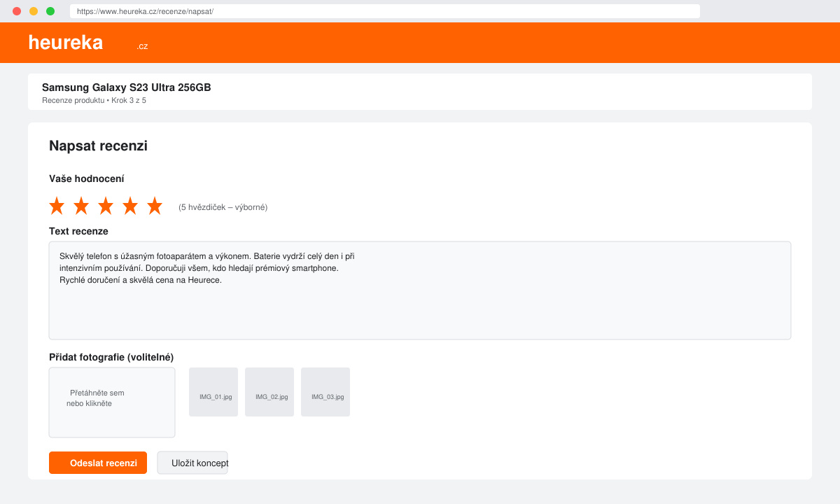
Task: Focus the review text area
Action: click(x=420, y=290)
